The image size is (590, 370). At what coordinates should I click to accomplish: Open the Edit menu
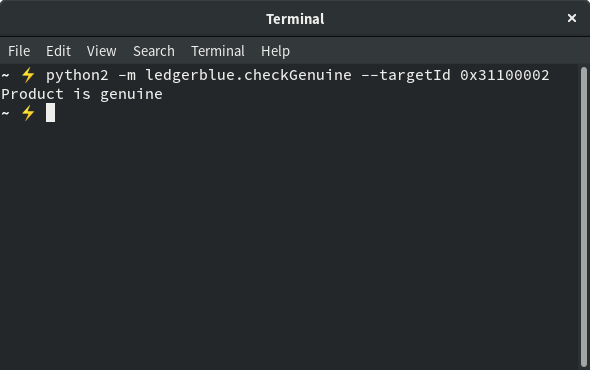click(x=58, y=51)
